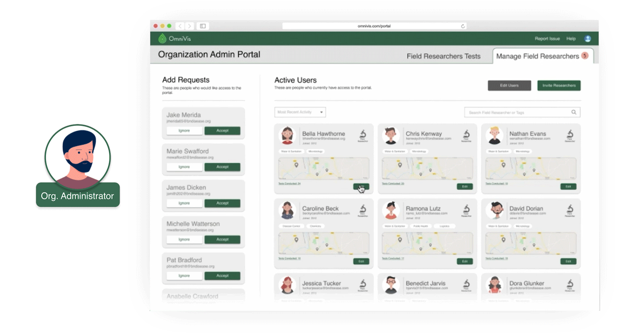The width and height of the screenshot is (644, 335).
Task: Open Jessica Tucker's avatar picture
Action: [x=287, y=285]
